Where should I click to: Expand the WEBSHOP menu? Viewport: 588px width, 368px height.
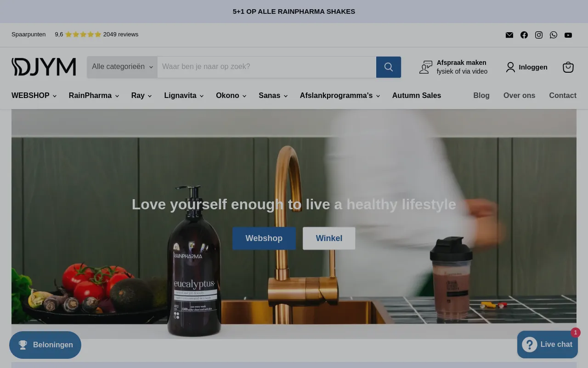point(34,96)
